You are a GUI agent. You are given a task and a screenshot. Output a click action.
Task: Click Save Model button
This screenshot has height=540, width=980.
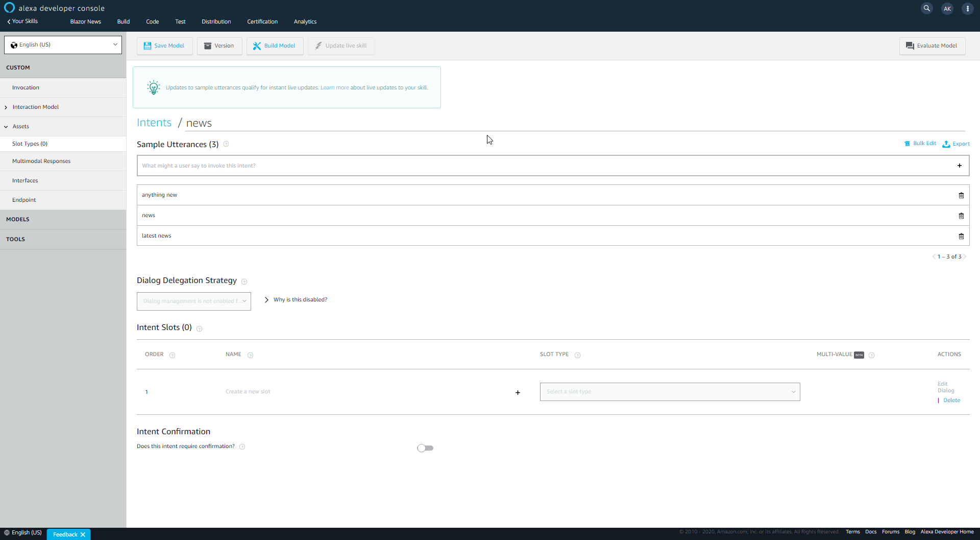164,45
